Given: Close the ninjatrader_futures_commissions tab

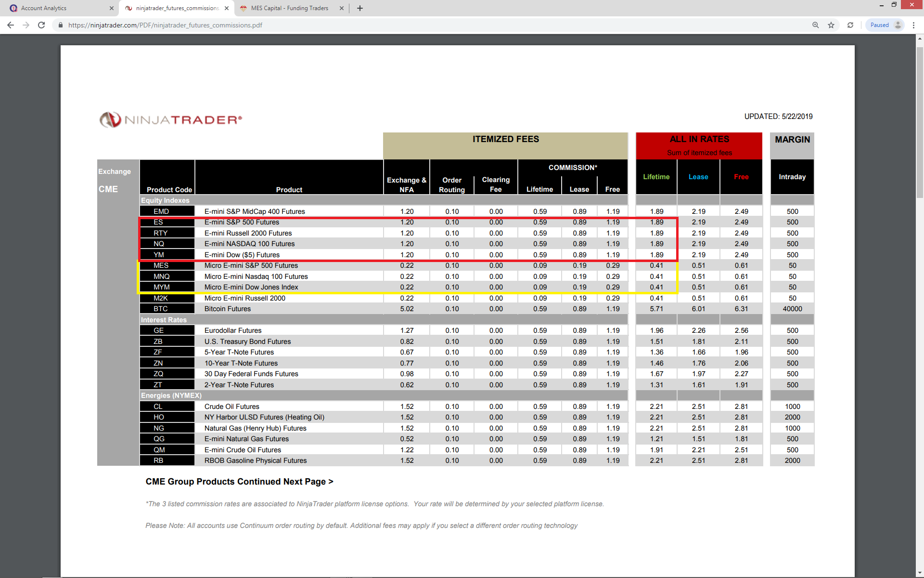Looking at the screenshot, I should click(227, 8).
